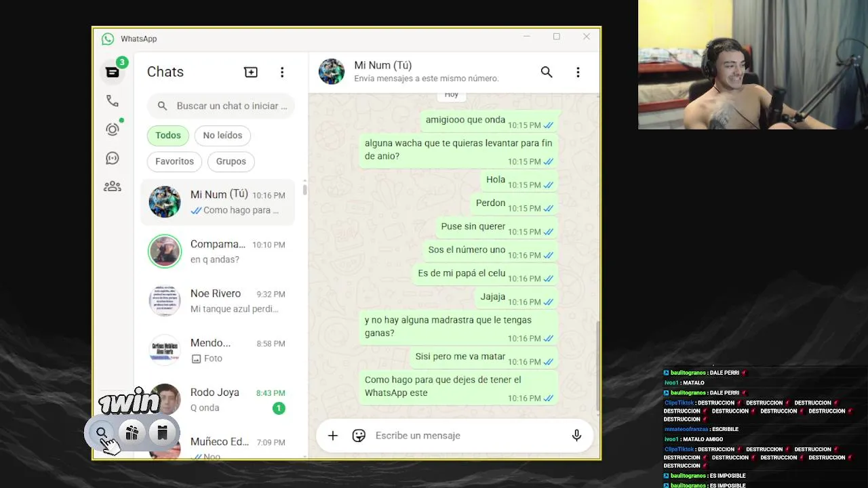
Task: Open the Noe Rivero chat
Action: (218, 301)
